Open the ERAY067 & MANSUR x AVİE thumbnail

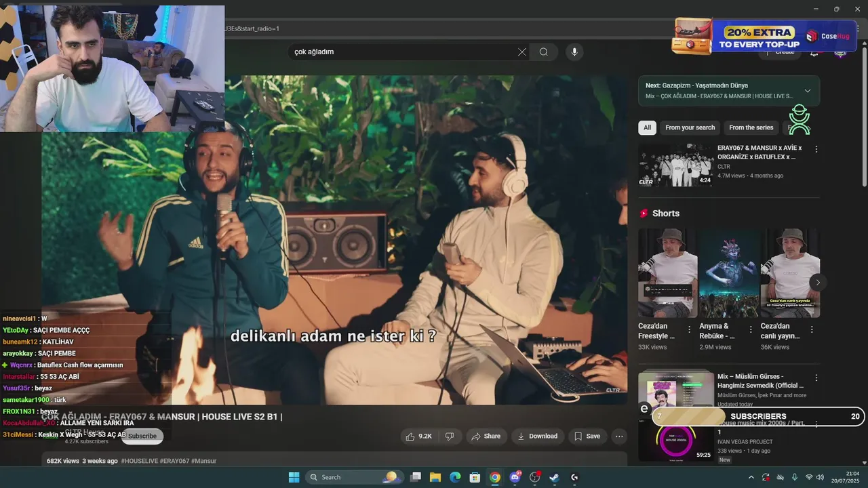pos(676,165)
